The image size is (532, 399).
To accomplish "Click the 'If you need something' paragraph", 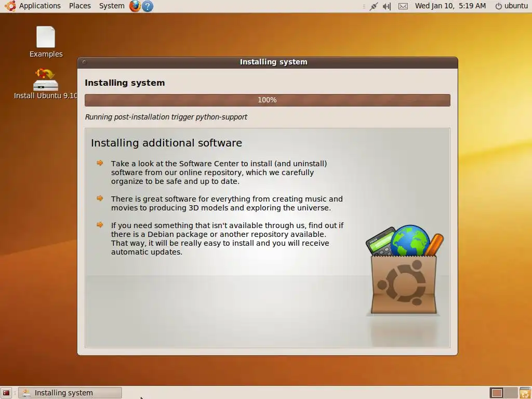I will pyautogui.click(x=228, y=238).
